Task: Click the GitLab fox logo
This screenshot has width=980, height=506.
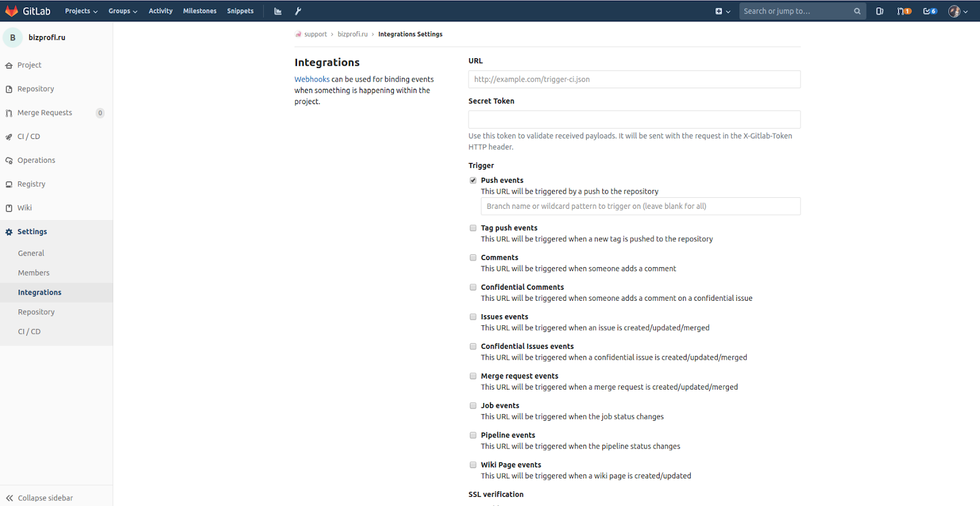Action: [12, 11]
